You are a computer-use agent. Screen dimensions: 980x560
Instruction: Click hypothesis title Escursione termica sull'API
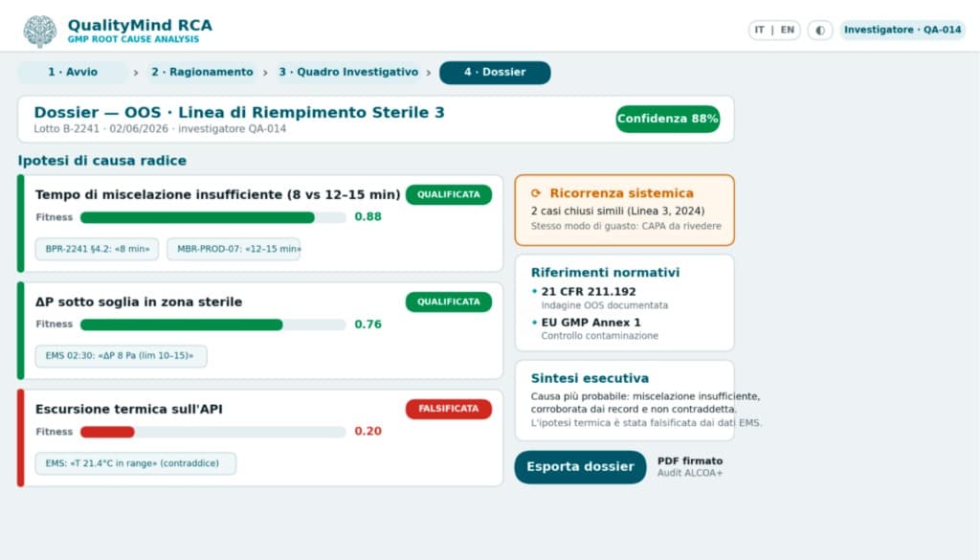129,410
